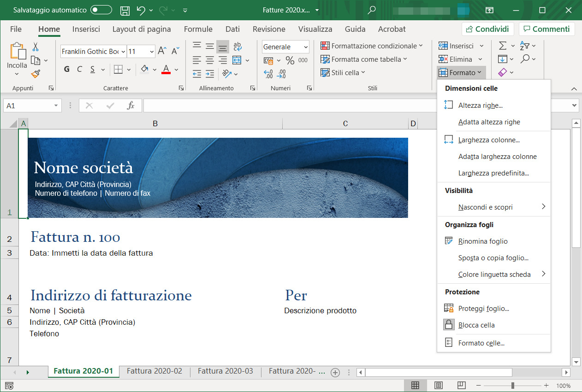
Task: Toggle bold formatting G button
Action: pos(67,70)
